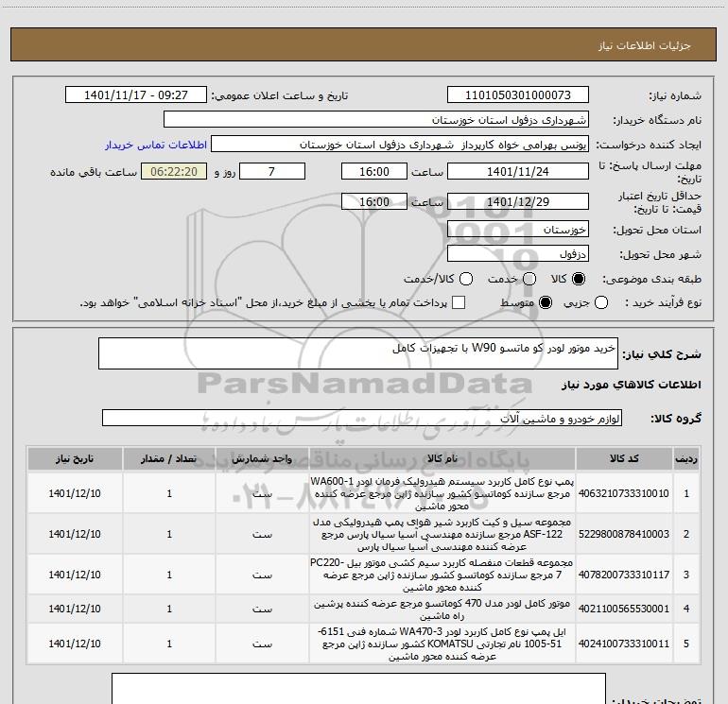Click item code 4021100565530001
The width and height of the screenshot is (728, 704).
point(624,609)
